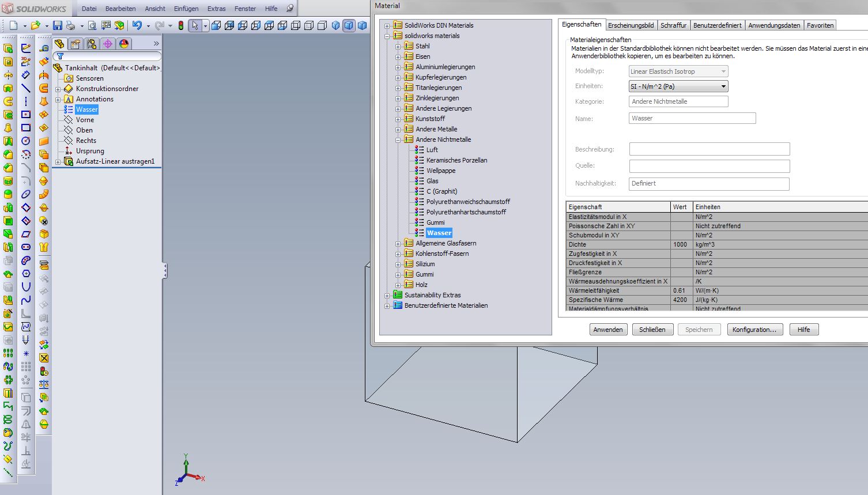The height and width of the screenshot is (495, 868).
Task: Select the Ellipse sketch tool
Action: [x=26, y=194]
